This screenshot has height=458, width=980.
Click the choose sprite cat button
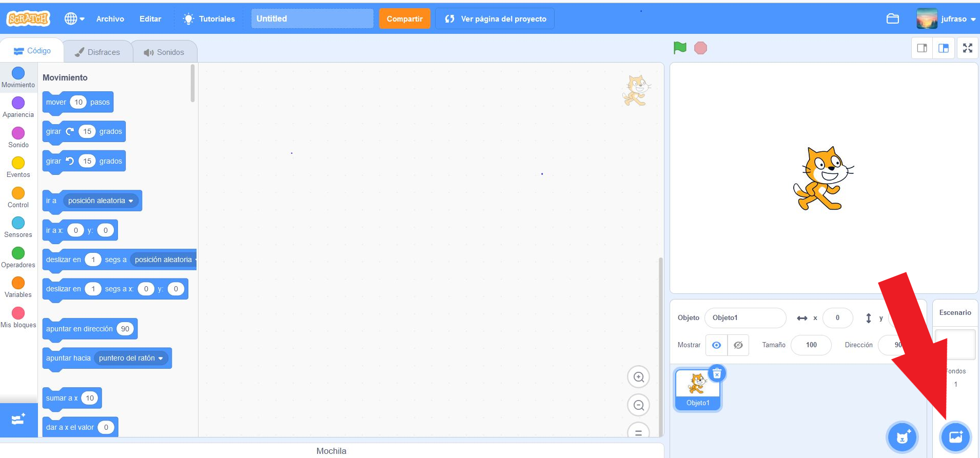coord(902,437)
